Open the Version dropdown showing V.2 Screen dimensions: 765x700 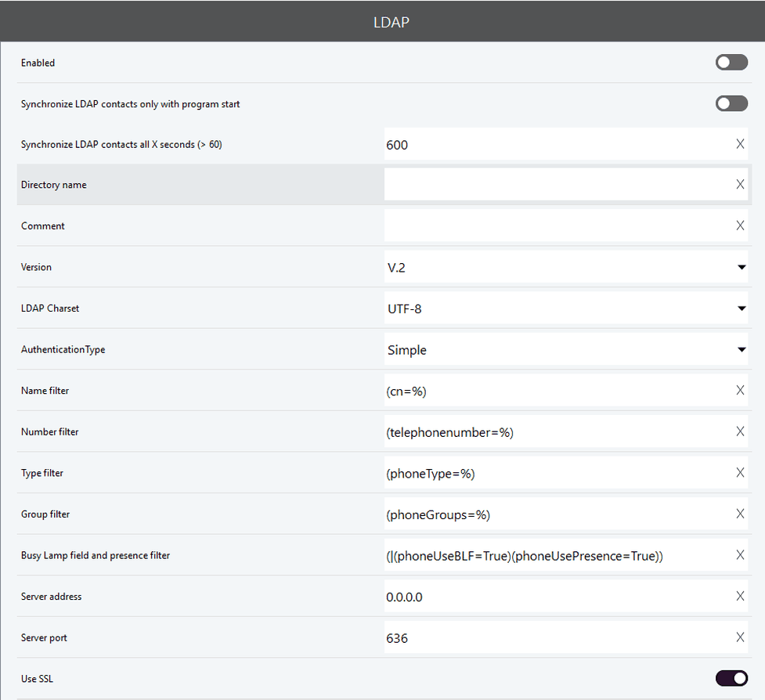pyautogui.click(x=566, y=267)
